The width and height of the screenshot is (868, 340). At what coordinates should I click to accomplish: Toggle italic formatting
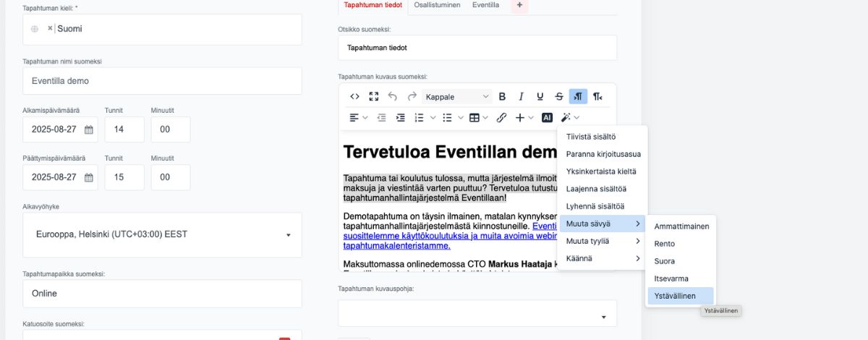coord(521,96)
